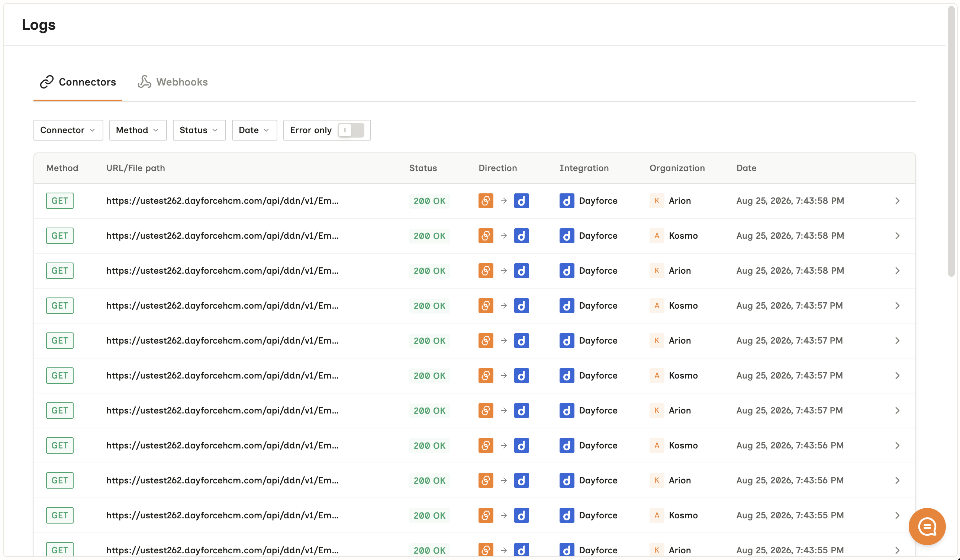This screenshot has width=960, height=560.
Task: Open the Date filter dropdown
Action: 254,130
